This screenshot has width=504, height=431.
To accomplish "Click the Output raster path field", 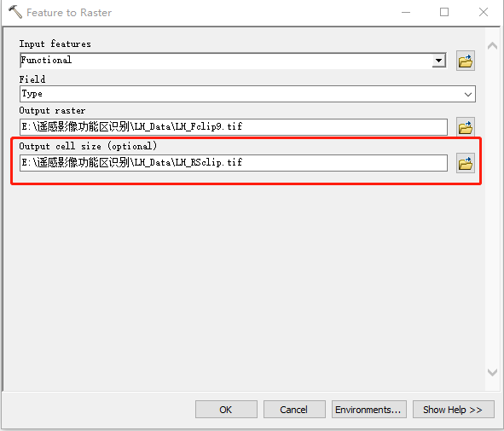I will 234,127.
